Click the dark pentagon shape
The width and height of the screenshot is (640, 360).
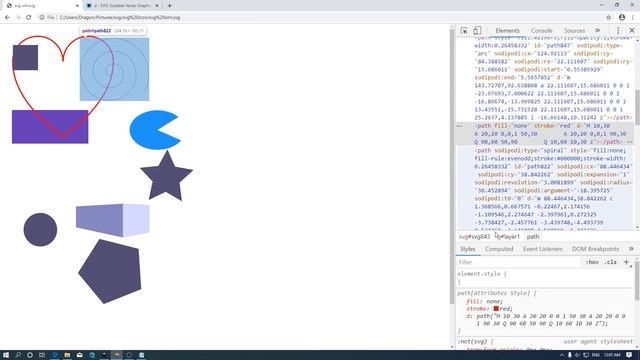(x=110, y=272)
